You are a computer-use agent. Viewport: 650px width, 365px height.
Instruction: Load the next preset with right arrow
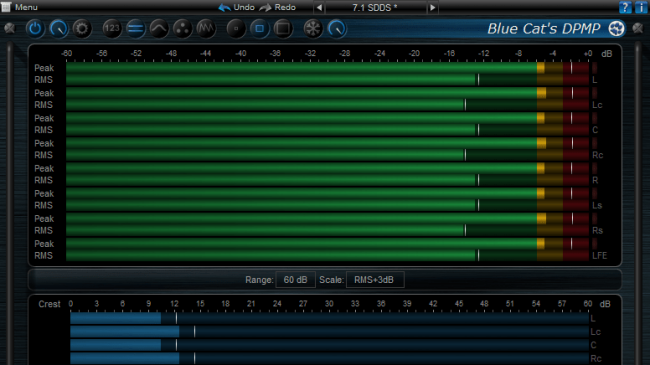432,7
